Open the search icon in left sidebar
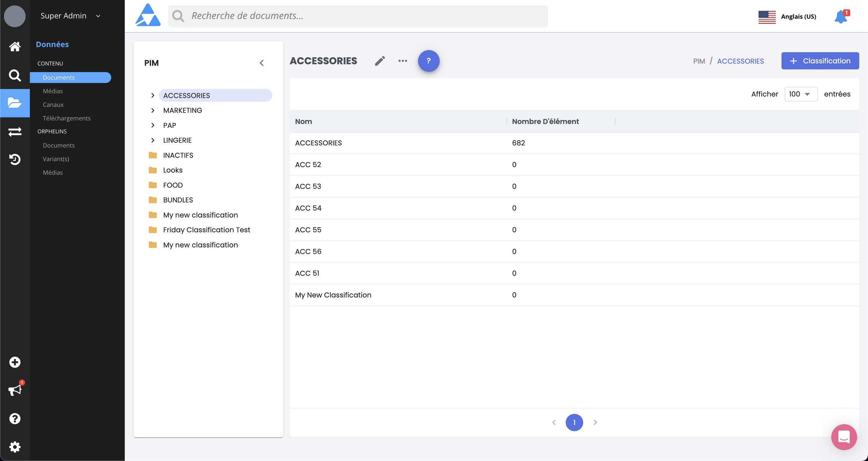This screenshot has width=868, height=461. [x=15, y=75]
